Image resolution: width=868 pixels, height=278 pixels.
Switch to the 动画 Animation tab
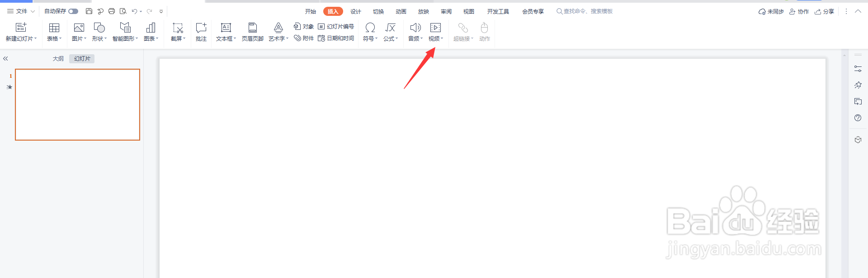pyautogui.click(x=401, y=11)
